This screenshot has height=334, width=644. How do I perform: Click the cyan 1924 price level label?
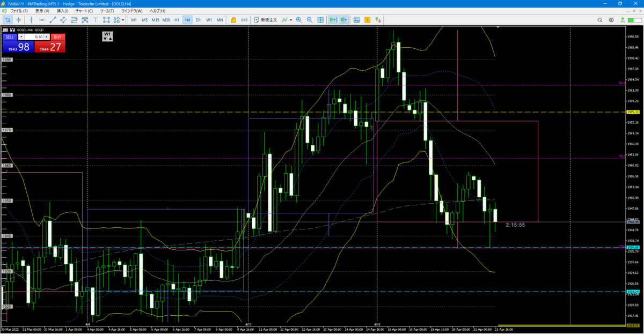click(632, 292)
